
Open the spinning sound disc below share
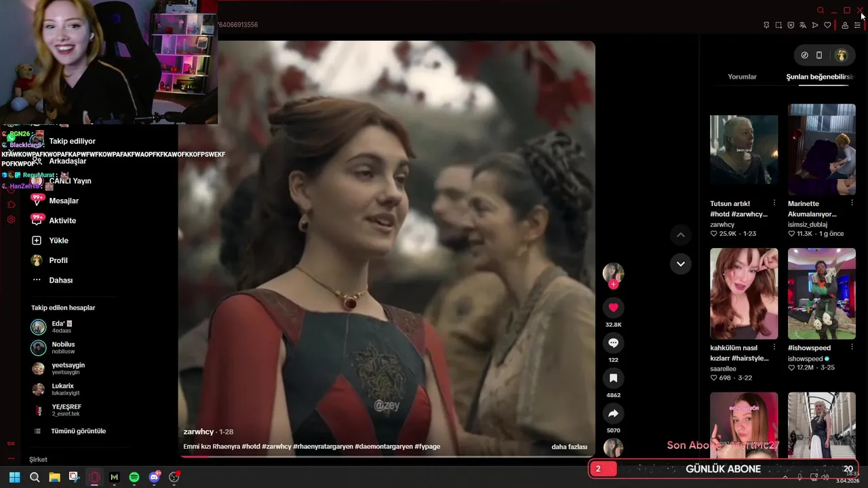[613, 447]
